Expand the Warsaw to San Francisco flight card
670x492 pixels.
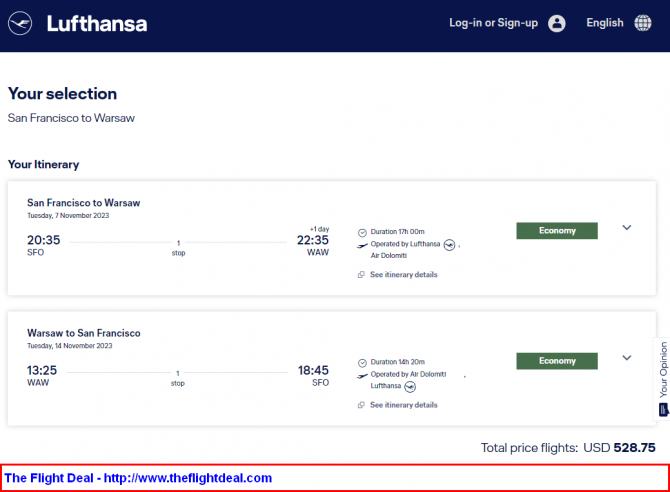click(x=627, y=358)
